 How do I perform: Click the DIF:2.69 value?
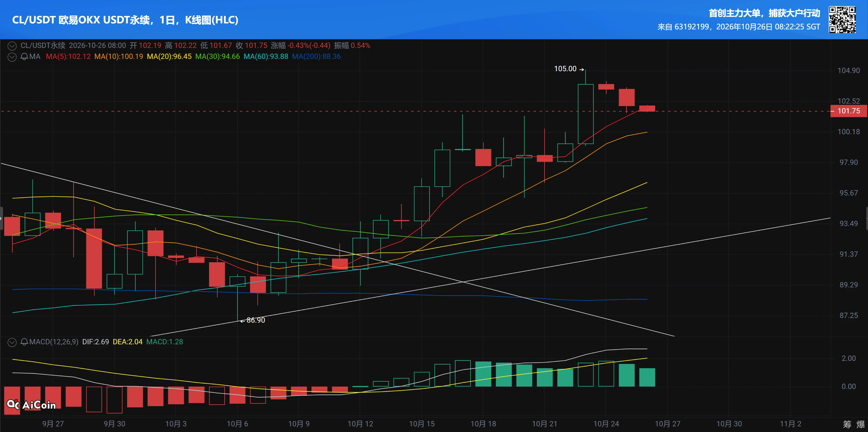pos(95,342)
